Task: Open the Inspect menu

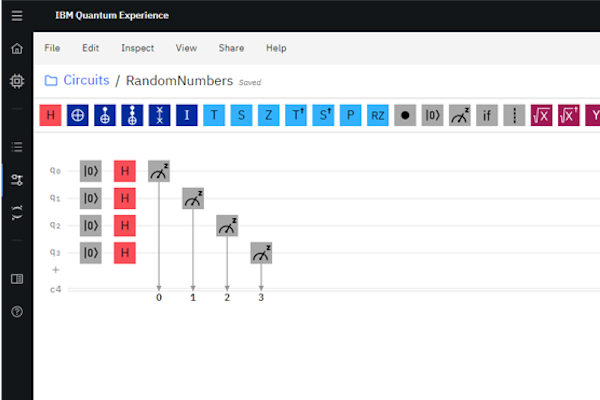Action: pyautogui.click(x=138, y=48)
